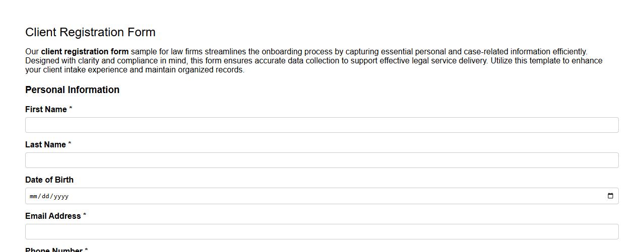644x252 pixels.
Task: Click the partially visible Phone Number label
Action: [53, 249]
